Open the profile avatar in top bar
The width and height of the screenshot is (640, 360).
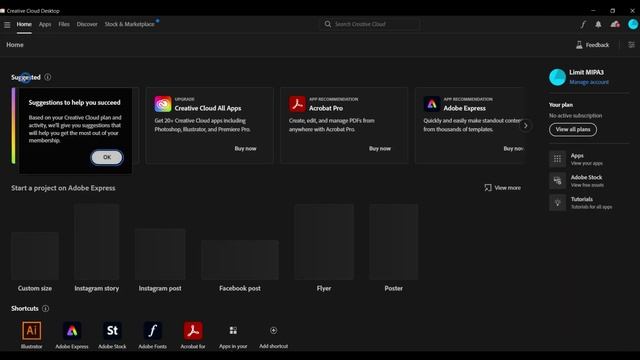pos(633,24)
